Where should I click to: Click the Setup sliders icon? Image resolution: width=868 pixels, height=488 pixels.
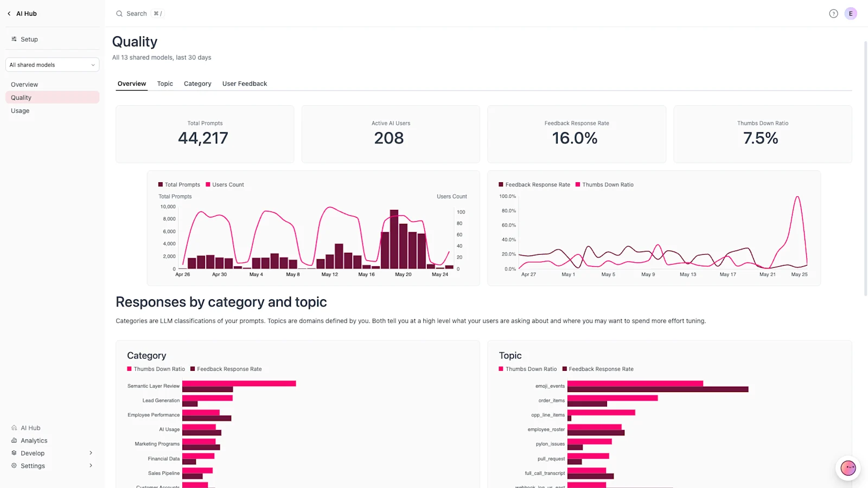tap(14, 39)
